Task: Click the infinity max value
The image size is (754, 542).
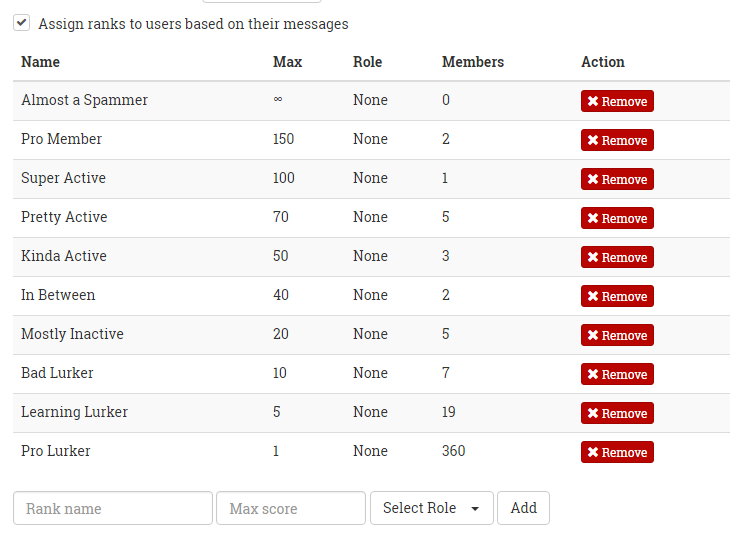Action: click(x=278, y=99)
